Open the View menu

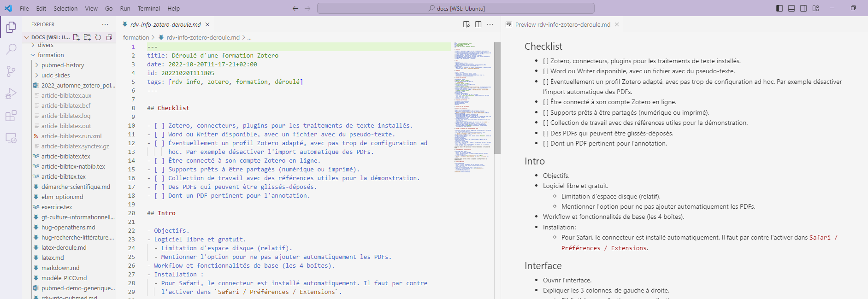91,8
